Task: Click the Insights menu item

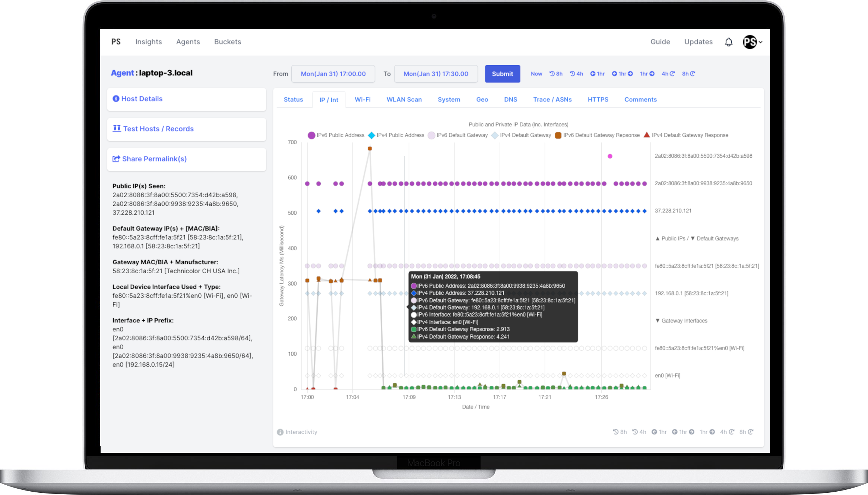Action: click(x=148, y=41)
